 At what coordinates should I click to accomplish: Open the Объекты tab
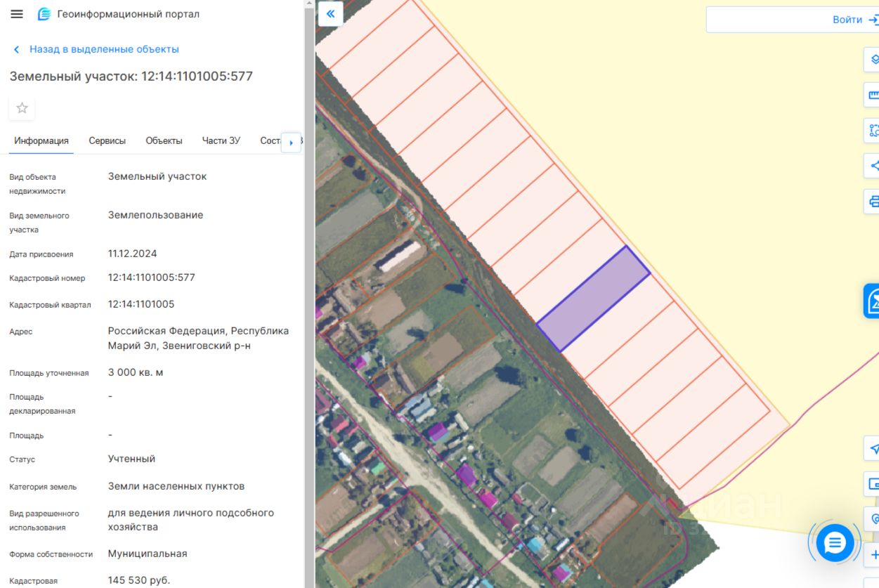[x=164, y=141]
